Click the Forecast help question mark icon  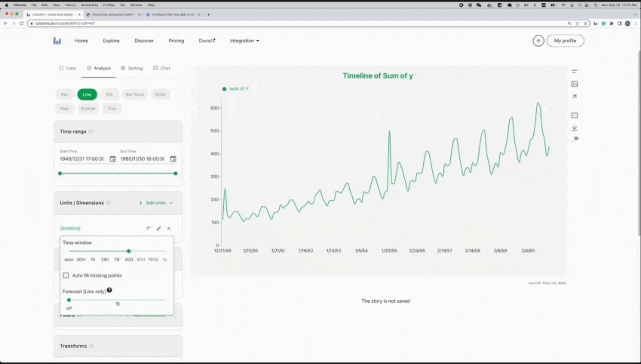click(109, 290)
